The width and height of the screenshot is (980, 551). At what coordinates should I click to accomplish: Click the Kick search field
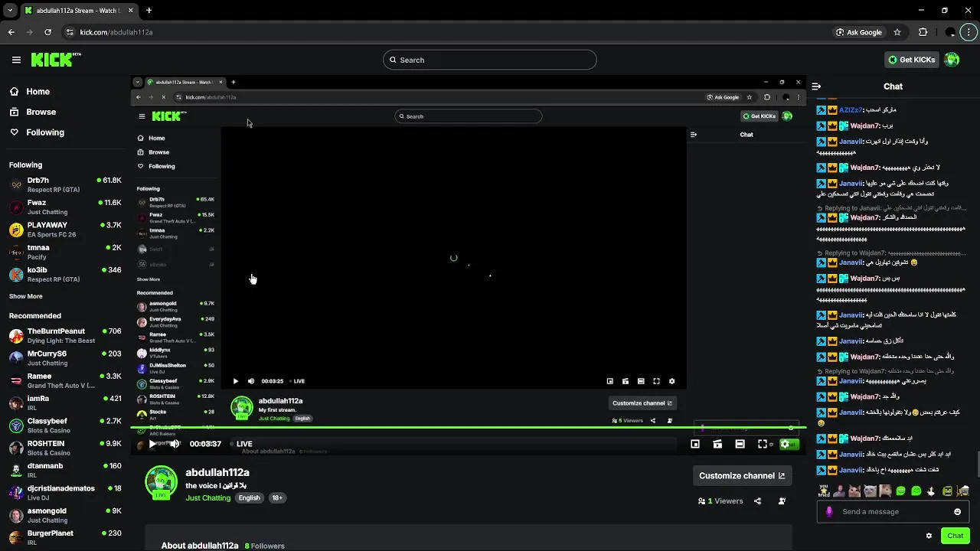490,60
